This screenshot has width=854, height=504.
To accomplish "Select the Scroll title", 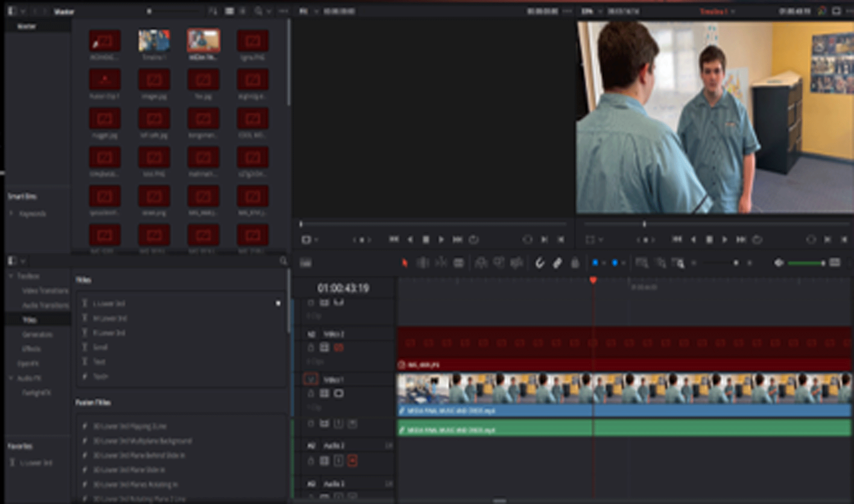I will (x=100, y=347).
